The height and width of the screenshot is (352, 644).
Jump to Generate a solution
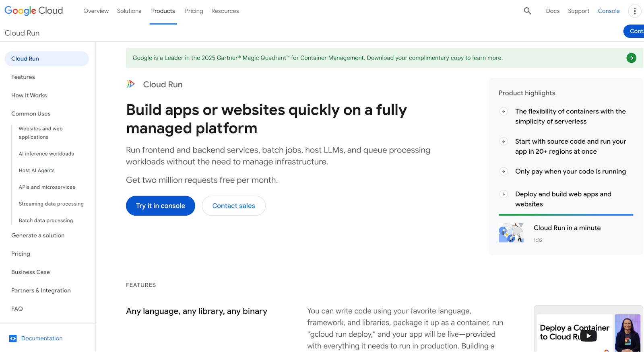pos(38,235)
